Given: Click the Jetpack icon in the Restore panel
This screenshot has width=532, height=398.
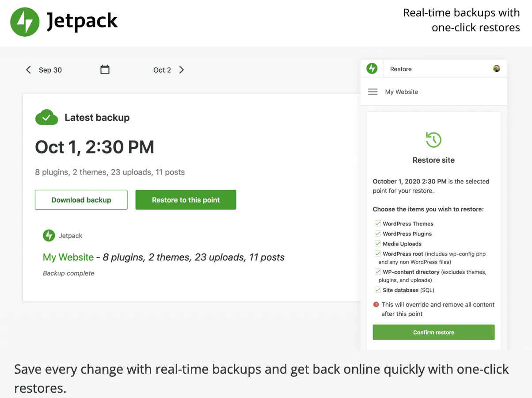Looking at the screenshot, I should point(372,69).
